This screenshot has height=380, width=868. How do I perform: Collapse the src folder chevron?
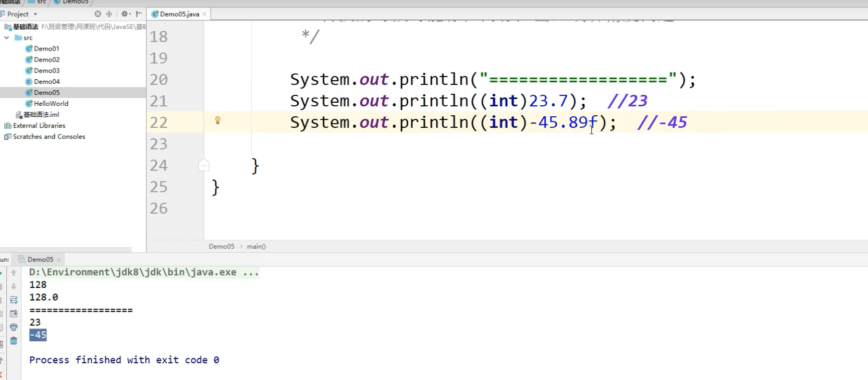coord(7,38)
